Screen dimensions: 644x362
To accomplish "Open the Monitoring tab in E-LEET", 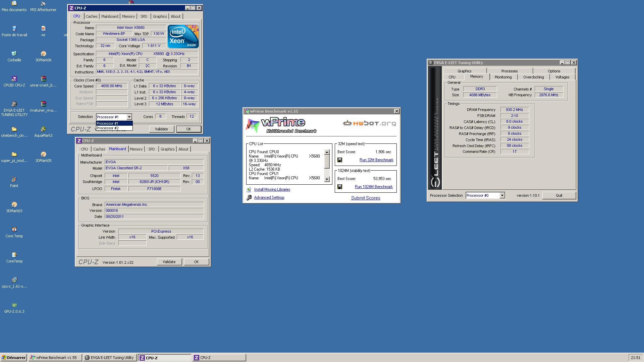I will point(503,77).
